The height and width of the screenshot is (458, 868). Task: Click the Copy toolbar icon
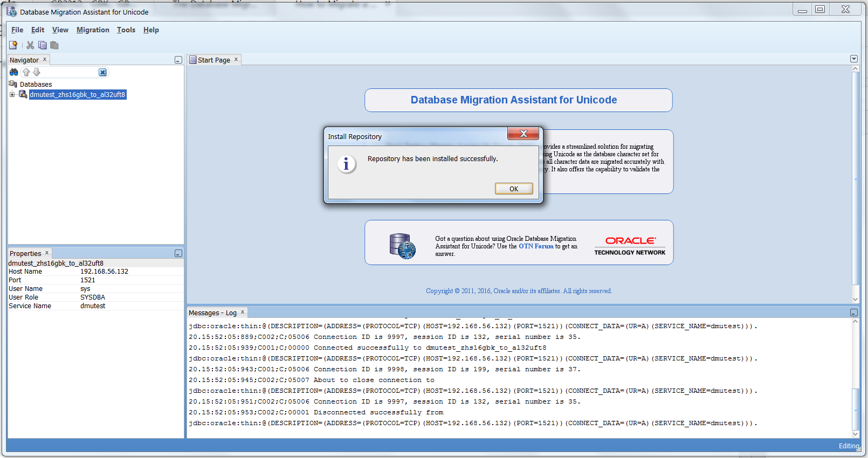pyautogui.click(x=42, y=45)
